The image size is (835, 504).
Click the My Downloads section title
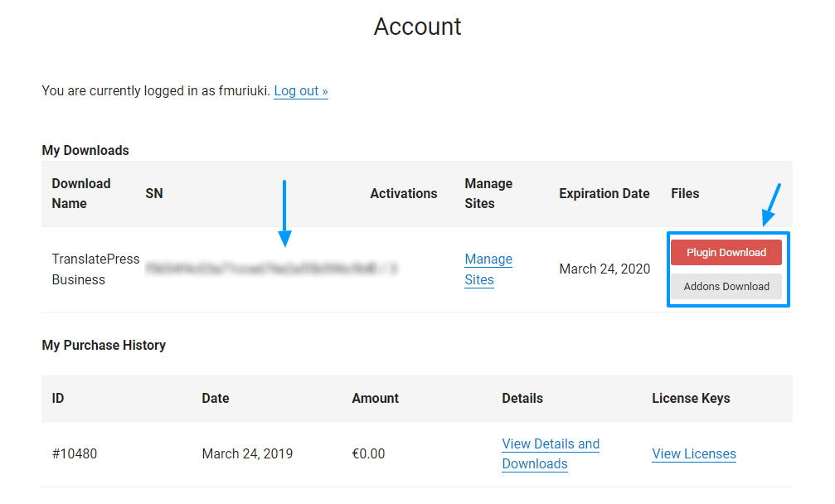(85, 151)
